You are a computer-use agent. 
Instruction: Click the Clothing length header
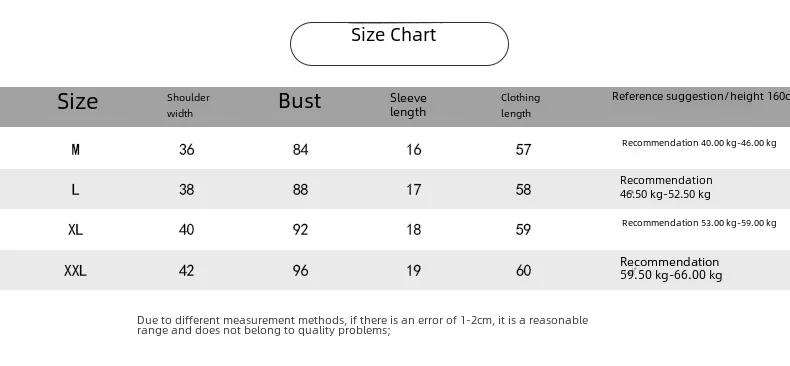tap(520, 105)
